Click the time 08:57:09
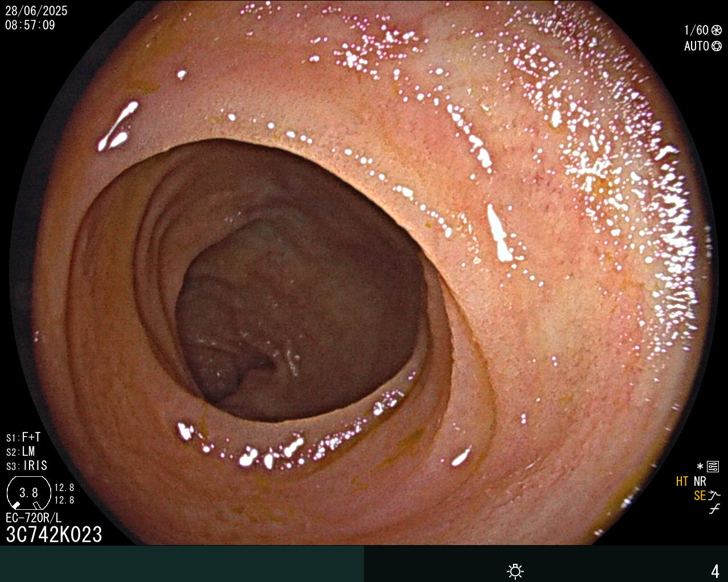The image size is (728, 582). coord(30,25)
